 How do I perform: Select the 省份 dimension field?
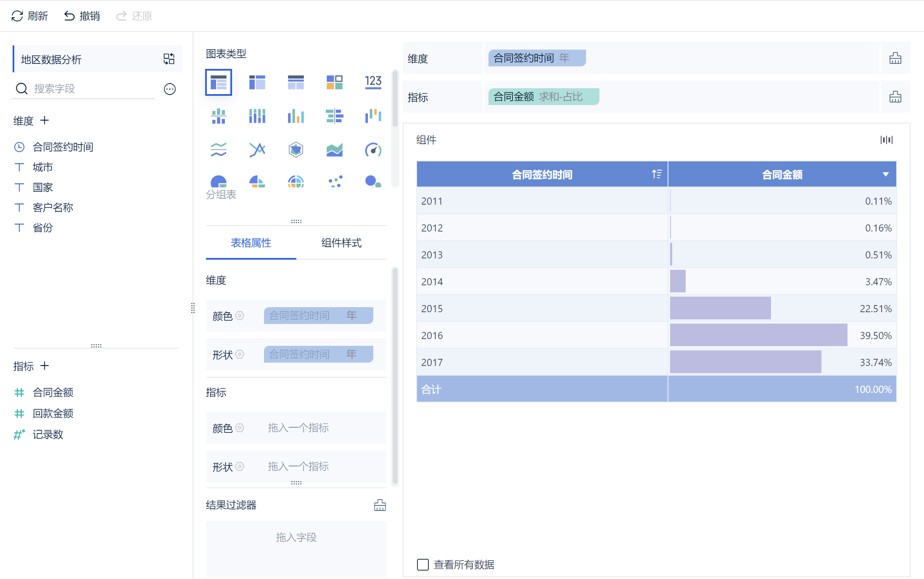(43, 228)
